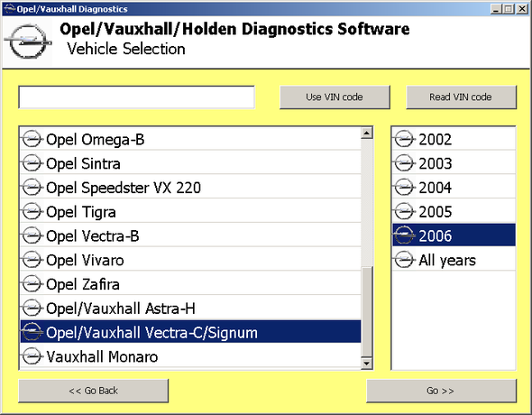532x415 pixels.
Task: Go back with the << Go Back button
Action: click(x=93, y=391)
